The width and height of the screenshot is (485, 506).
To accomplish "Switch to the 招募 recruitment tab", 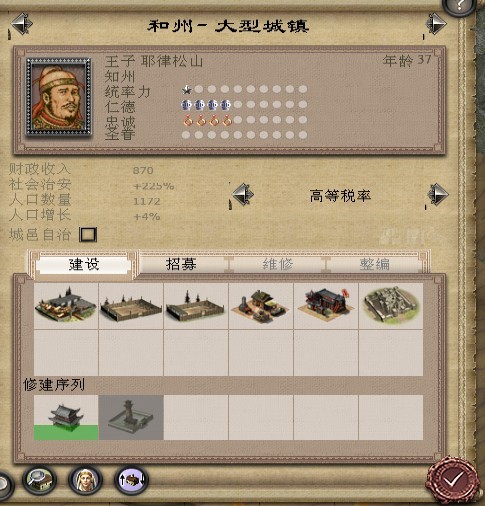I will coord(181,264).
